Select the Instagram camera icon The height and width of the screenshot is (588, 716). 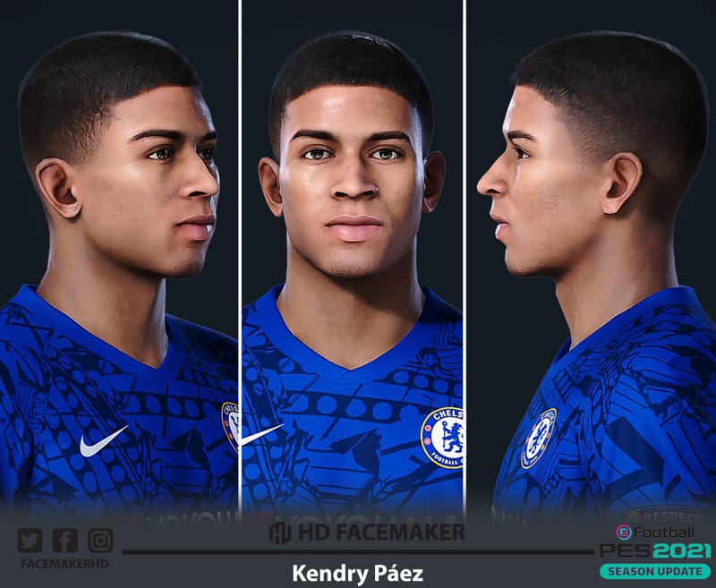pyautogui.click(x=100, y=541)
